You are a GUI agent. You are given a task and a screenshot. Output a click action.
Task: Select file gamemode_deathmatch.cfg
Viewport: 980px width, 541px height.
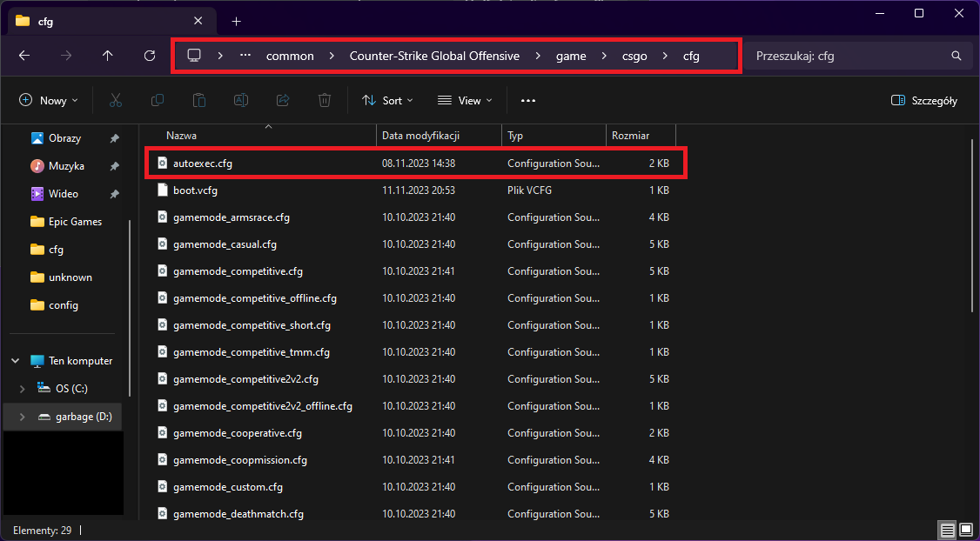(238, 514)
